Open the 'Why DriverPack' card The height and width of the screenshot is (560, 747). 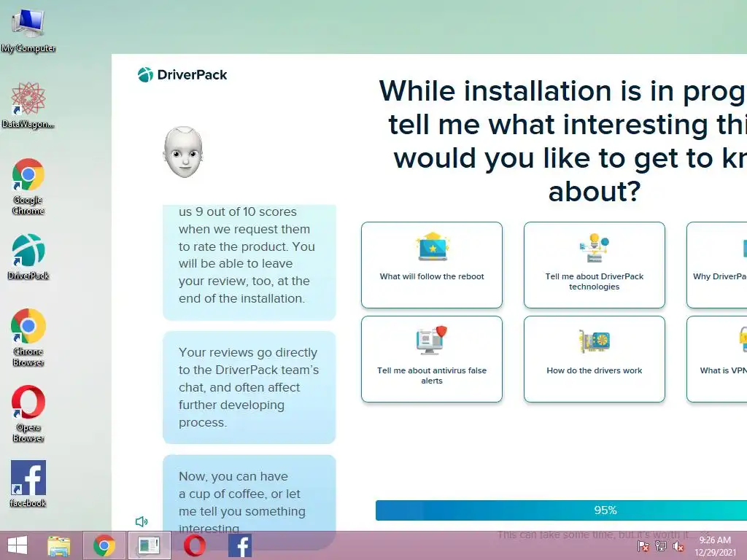(x=717, y=265)
